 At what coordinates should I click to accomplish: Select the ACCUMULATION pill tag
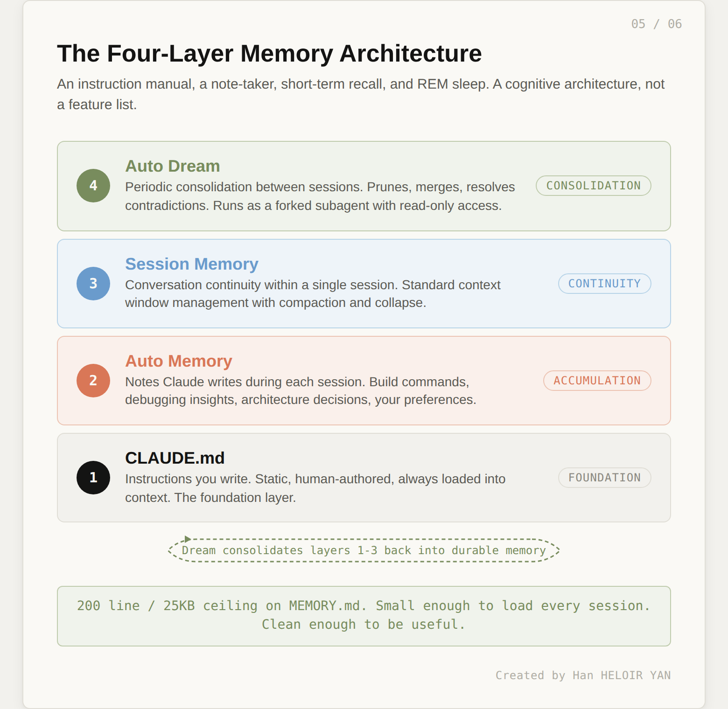pos(597,381)
